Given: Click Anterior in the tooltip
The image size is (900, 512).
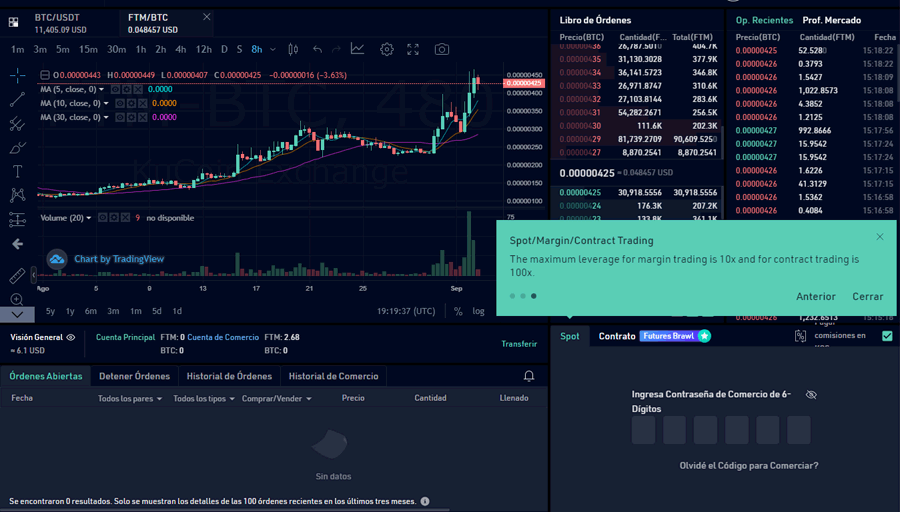Looking at the screenshot, I should click(816, 297).
